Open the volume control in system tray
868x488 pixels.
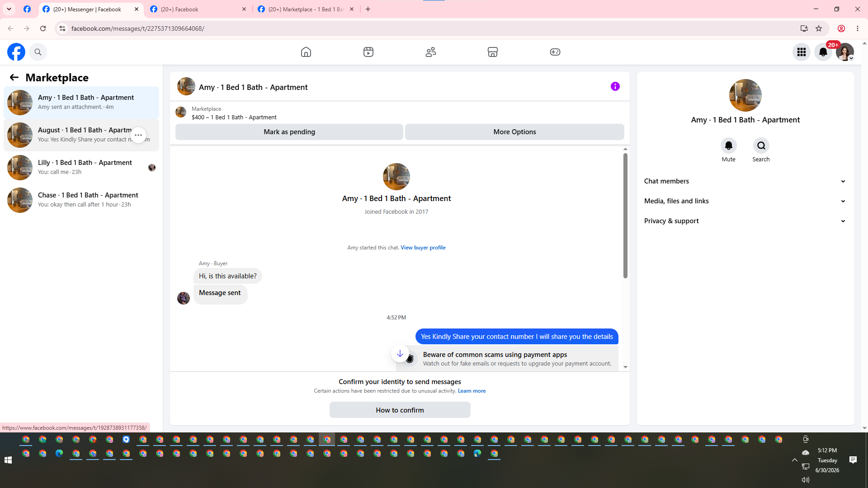(806, 480)
